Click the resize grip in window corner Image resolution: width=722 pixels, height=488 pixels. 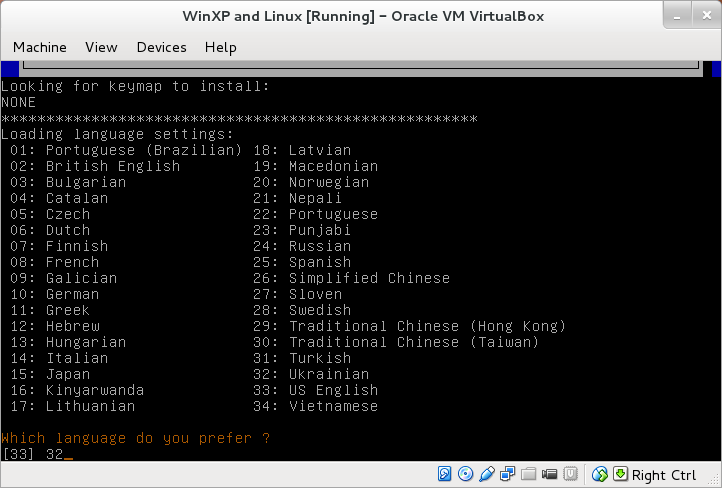(x=712, y=478)
